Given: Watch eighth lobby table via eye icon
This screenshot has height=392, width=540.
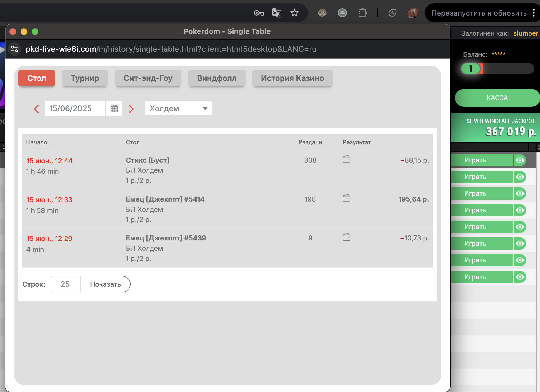Looking at the screenshot, I should click(x=520, y=277).
